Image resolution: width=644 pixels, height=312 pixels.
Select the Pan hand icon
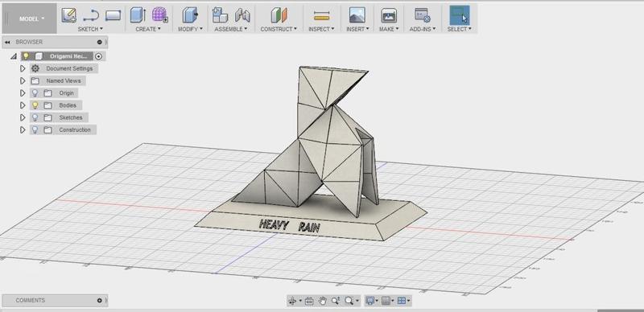(x=322, y=301)
